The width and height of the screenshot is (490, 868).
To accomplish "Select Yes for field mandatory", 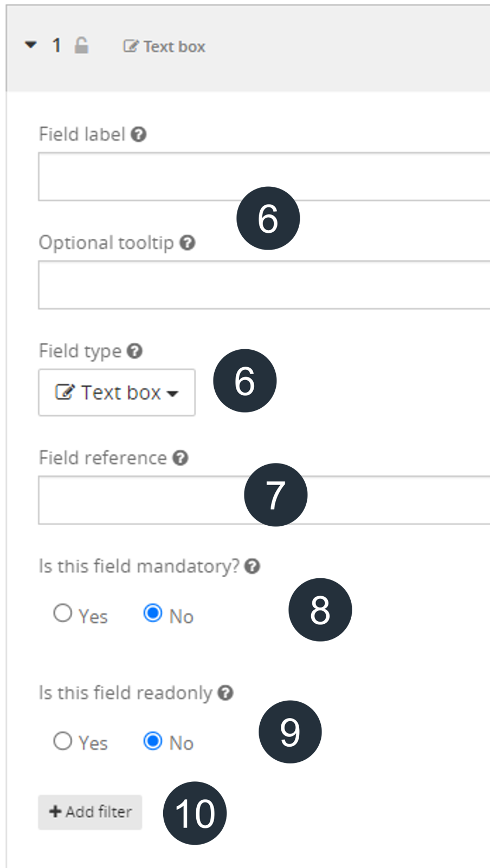I will coord(62,614).
